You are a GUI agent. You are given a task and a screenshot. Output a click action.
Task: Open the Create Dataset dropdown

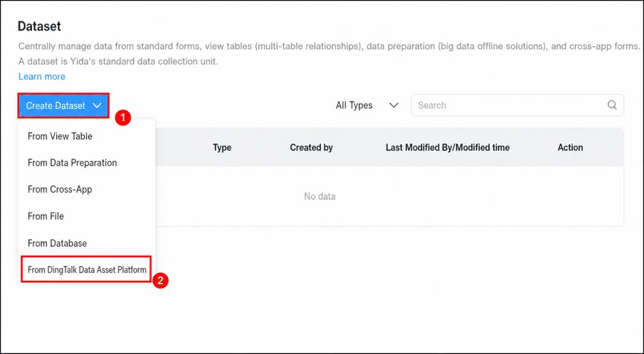pos(63,105)
